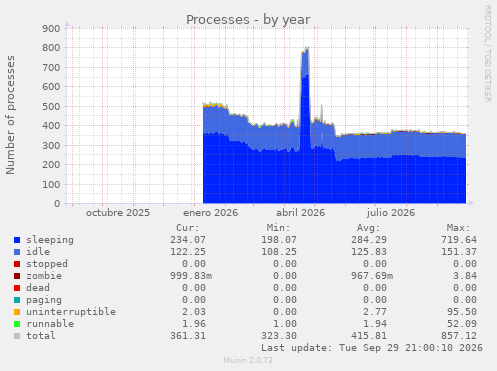Click the 'idle' legend label
The width and height of the screenshot is (497, 371).
(38, 252)
